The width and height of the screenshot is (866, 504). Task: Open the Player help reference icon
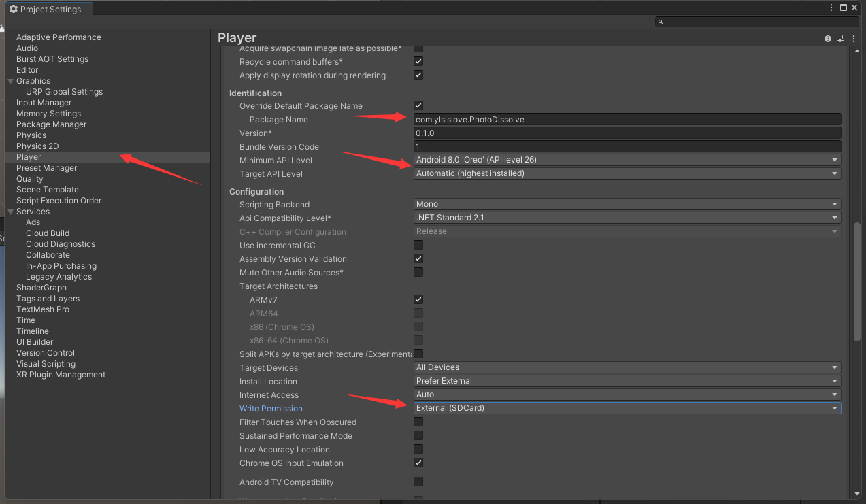[x=827, y=39]
